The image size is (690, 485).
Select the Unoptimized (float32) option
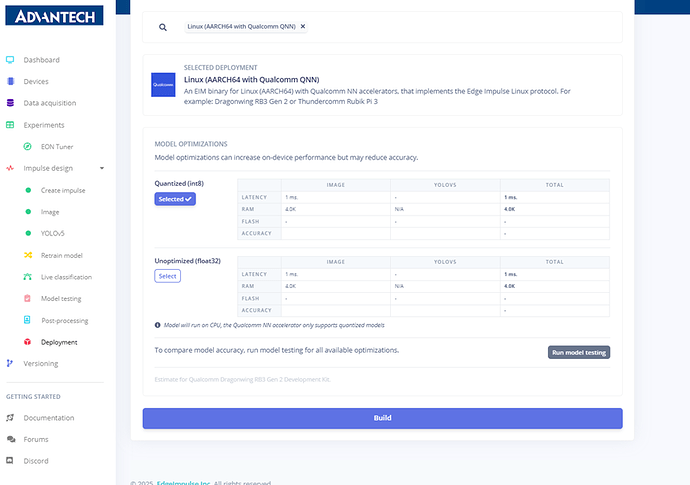[168, 276]
